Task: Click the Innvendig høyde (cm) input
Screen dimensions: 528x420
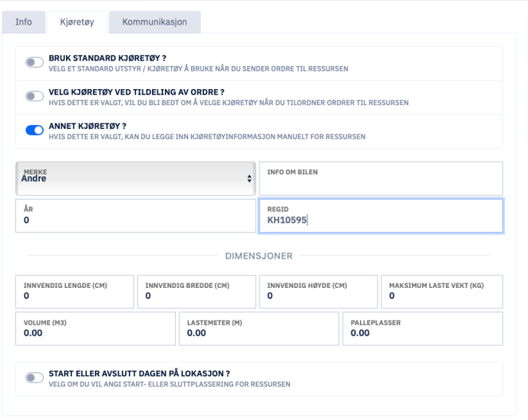Action: [318, 292]
